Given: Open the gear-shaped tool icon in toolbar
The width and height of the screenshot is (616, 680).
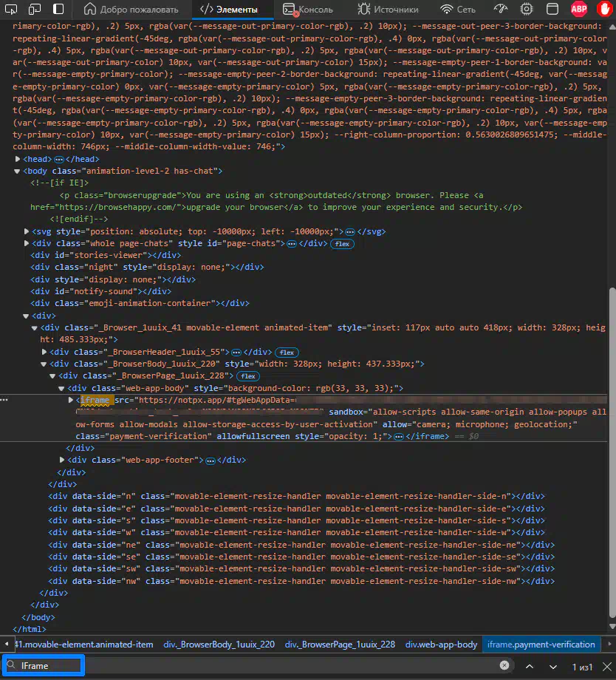Looking at the screenshot, I should coord(527,10).
